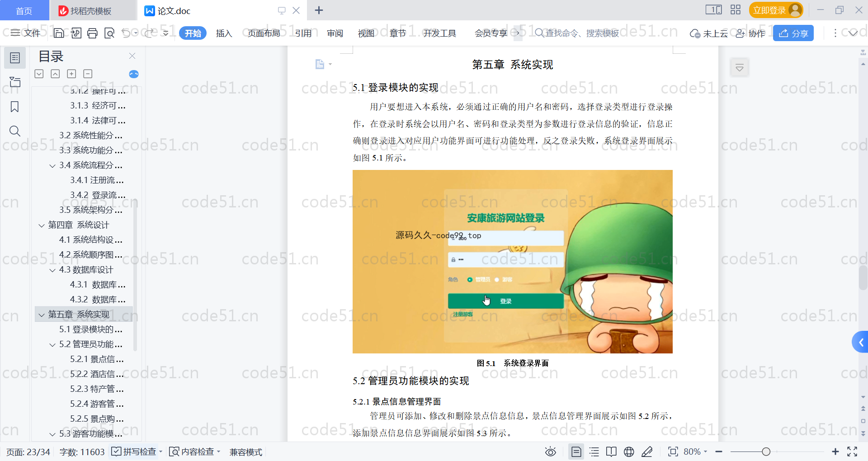Click the export to PDF icon
The height and width of the screenshot is (461, 868).
(76, 33)
